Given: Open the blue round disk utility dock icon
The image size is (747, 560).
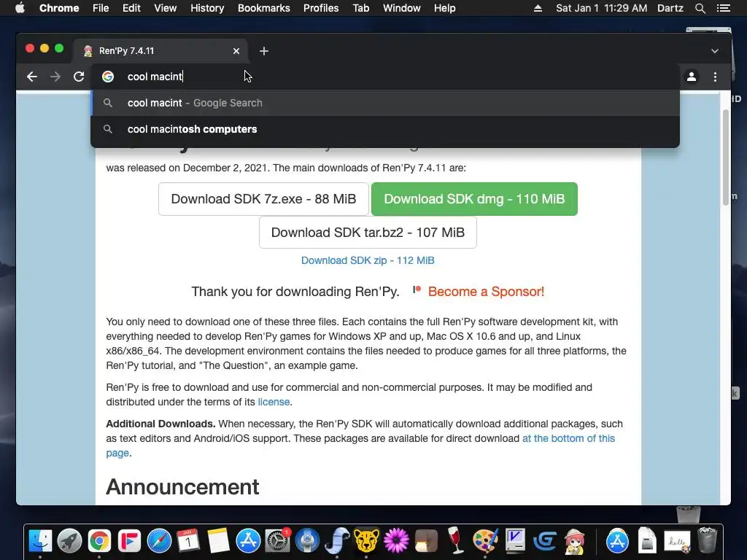Looking at the screenshot, I should [x=307, y=541].
